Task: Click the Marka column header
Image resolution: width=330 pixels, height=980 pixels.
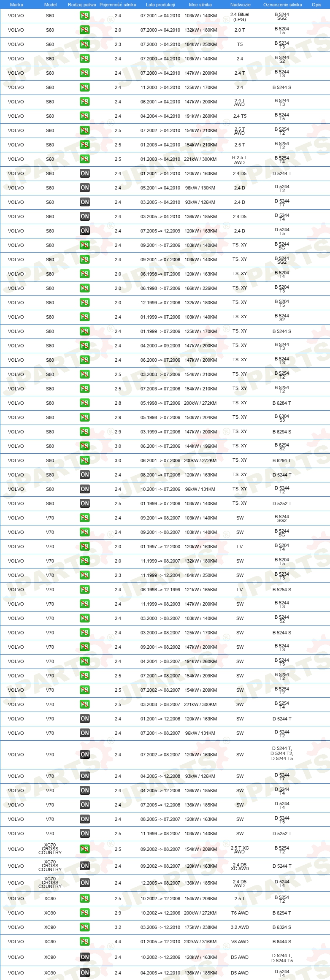Action: tap(16, 5)
